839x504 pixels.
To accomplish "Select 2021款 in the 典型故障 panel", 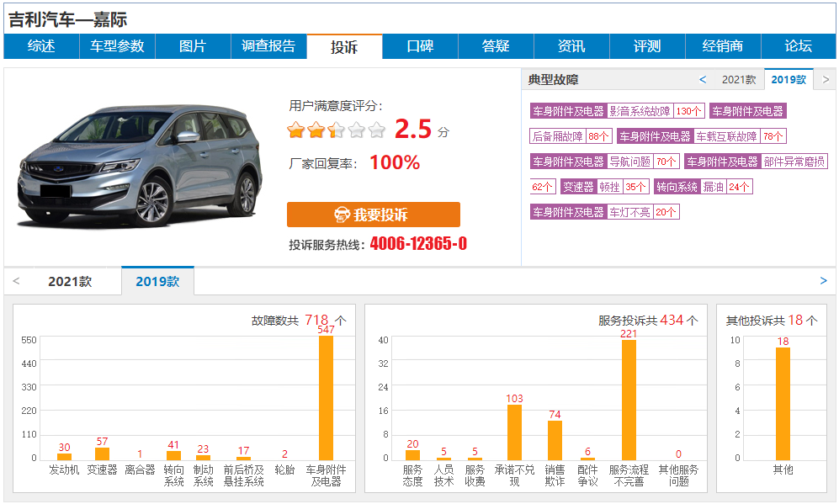I will coord(738,80).
